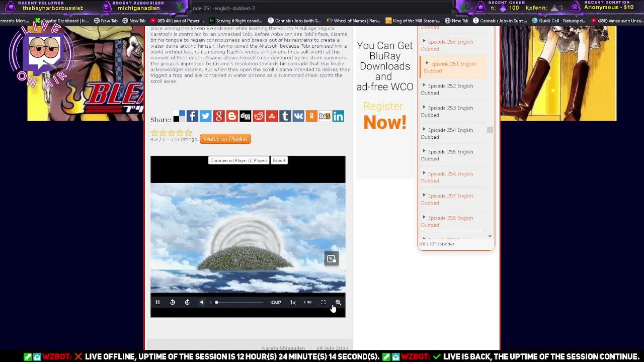Rewind the video 10 seconds
This screenshot has width=644, height=362.
click(173, 302)
